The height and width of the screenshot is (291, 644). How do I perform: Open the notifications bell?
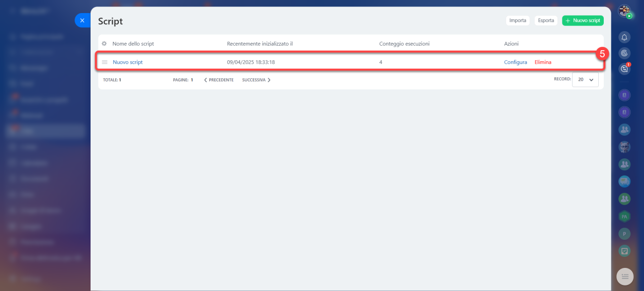coord(624,37)
